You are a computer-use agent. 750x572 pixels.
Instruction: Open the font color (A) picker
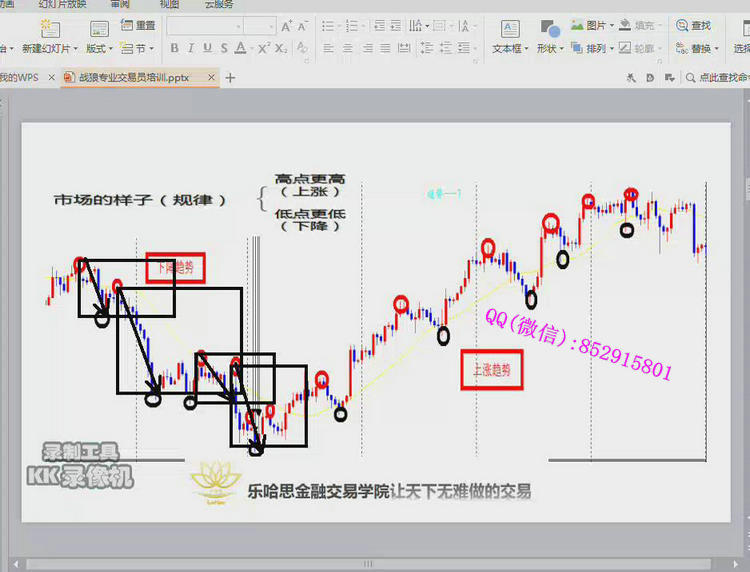tap(241, 48)
